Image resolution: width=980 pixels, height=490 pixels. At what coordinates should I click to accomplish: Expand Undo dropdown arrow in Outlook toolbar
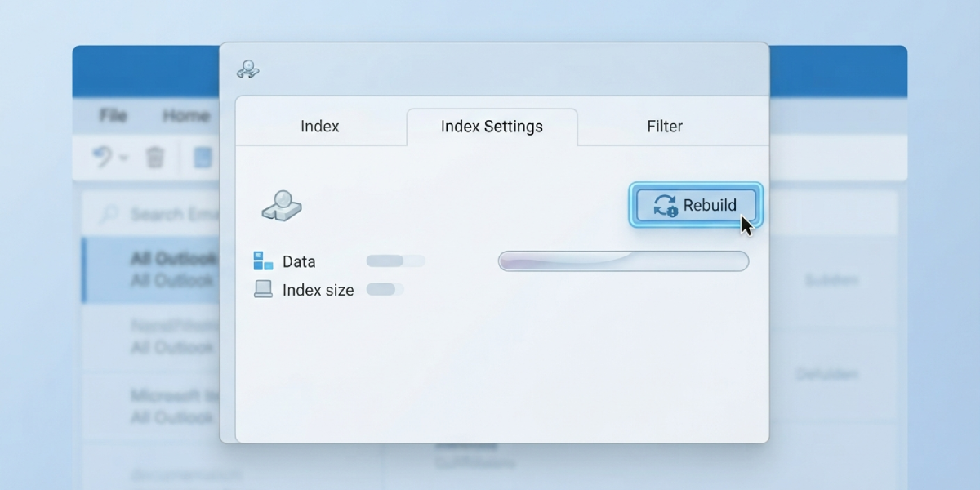click(x=123, y=157)
